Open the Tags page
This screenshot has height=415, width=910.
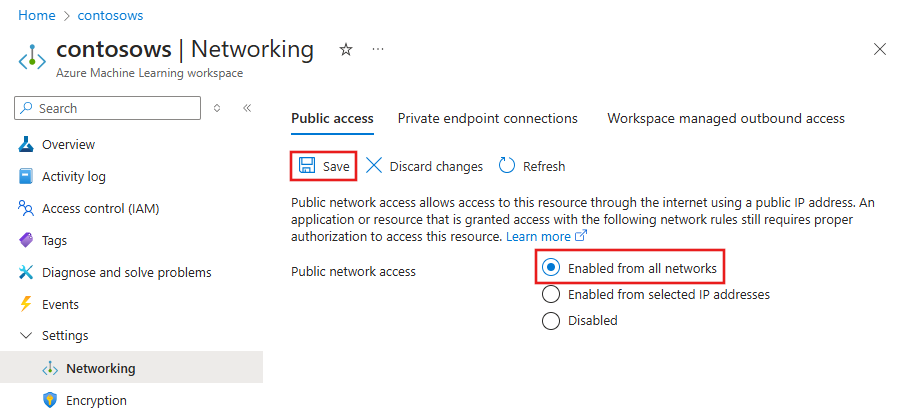(55, 241)
